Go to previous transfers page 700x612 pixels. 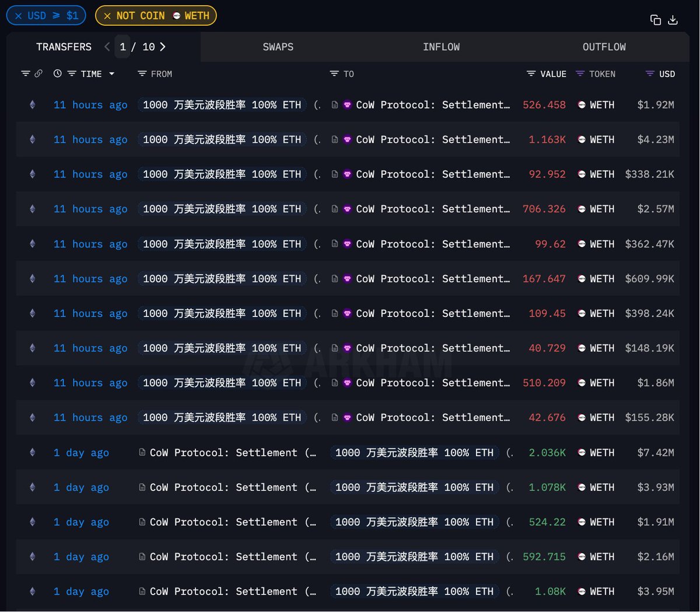(107, 47)
